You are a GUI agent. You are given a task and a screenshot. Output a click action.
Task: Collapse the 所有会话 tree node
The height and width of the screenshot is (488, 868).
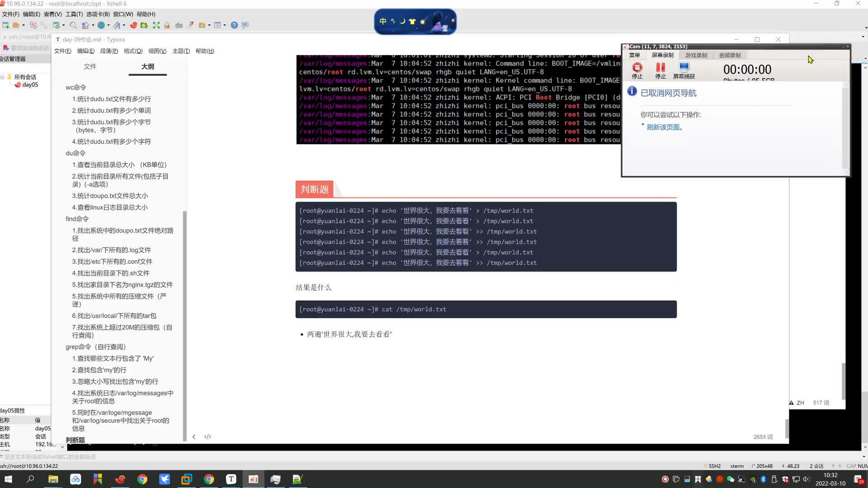point(2,77)
